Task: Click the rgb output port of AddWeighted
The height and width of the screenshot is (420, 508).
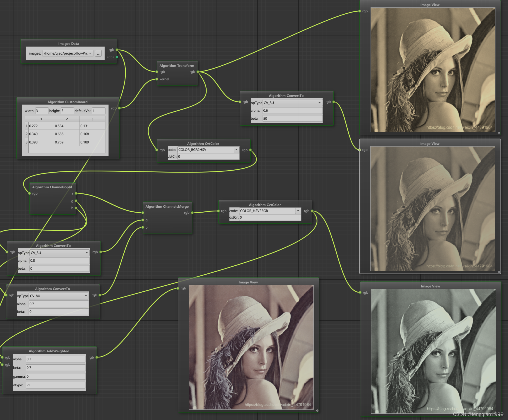Action: [x=97, y=357]
